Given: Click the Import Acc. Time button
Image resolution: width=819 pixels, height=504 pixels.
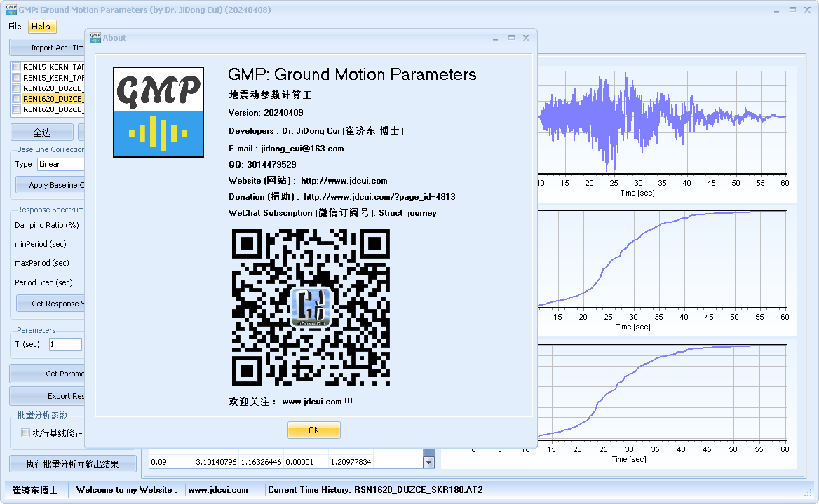Looking at the screenshot, I should tap(47, 48).
